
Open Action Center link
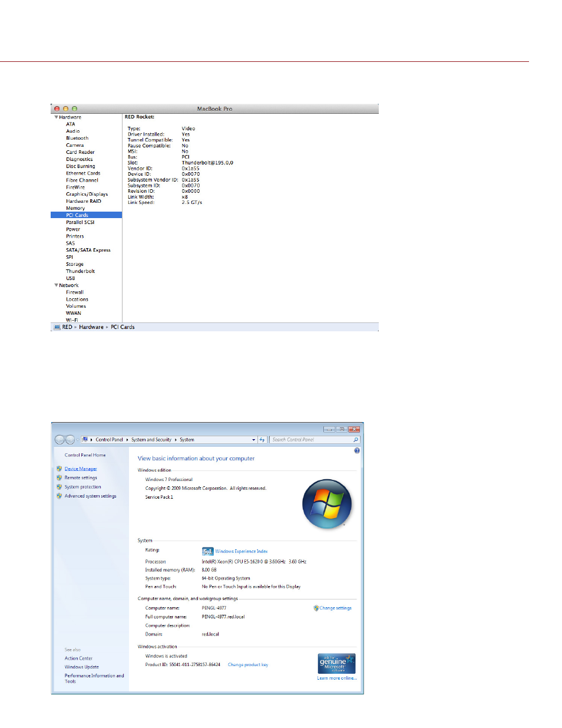(78, 658)
